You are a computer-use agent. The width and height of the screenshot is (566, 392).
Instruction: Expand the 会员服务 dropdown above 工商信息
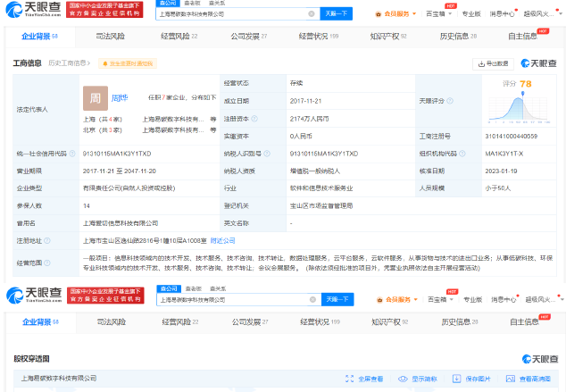(x=414, y=13)
